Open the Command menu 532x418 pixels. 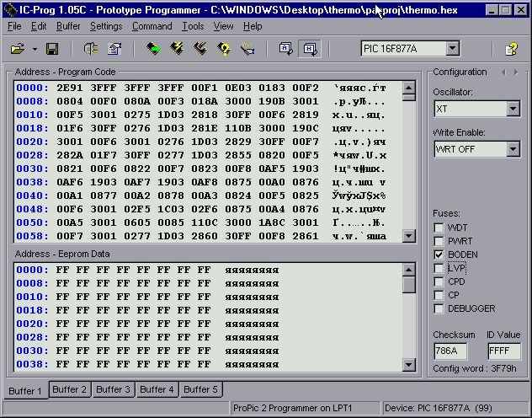[x=152, y=26]
